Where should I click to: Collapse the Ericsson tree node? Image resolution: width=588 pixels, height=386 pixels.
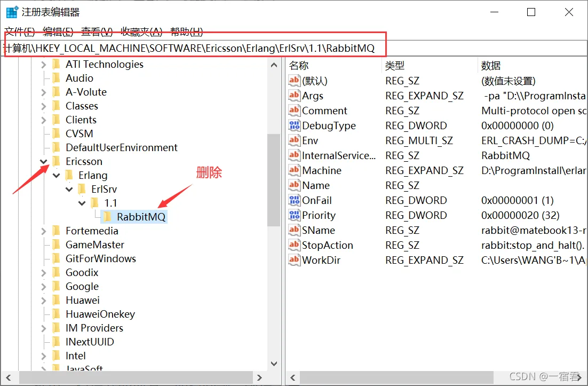(x=44, y=161)
